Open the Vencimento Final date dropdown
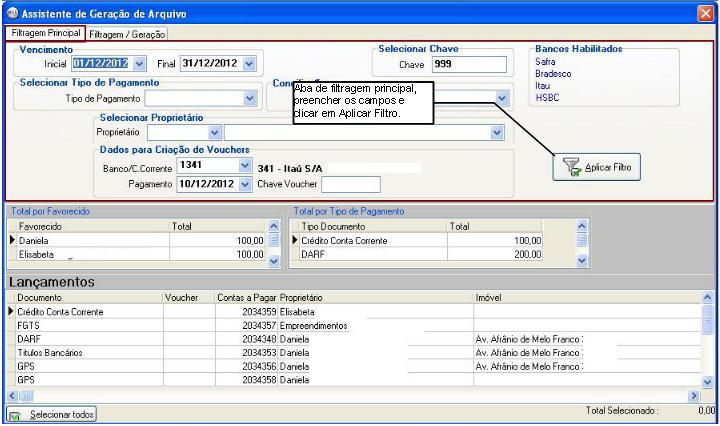This screenshot has width=720, height=426. (x=249, y=63)
